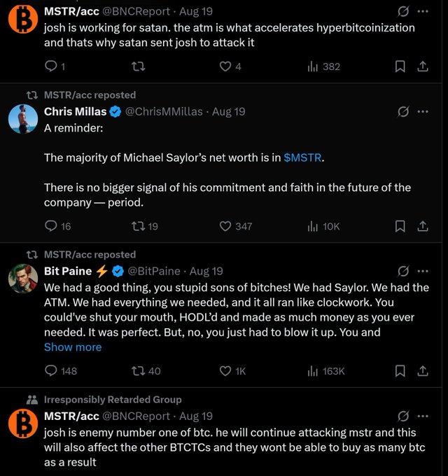Share the Chris Millas post
The width and height of the screenshot is (448, 476).
point(423,226)
